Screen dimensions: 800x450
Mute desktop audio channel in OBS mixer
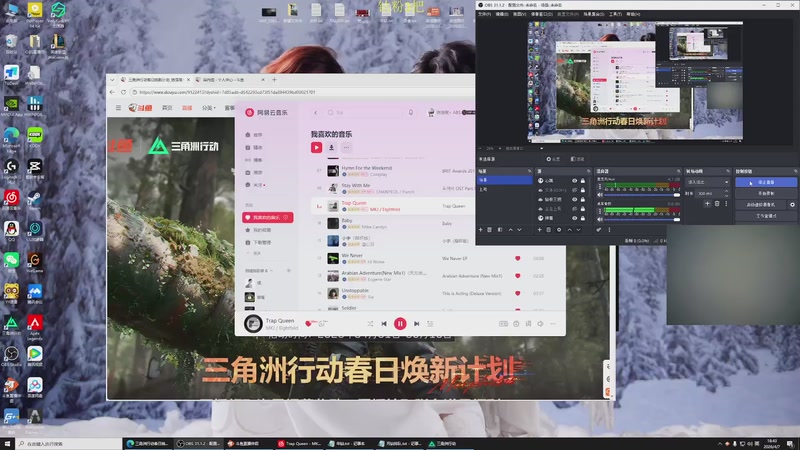[x=599, y=219]
